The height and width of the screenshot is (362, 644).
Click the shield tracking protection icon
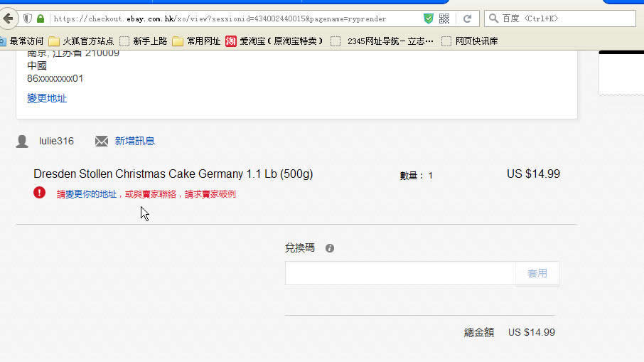pos(28,18)
